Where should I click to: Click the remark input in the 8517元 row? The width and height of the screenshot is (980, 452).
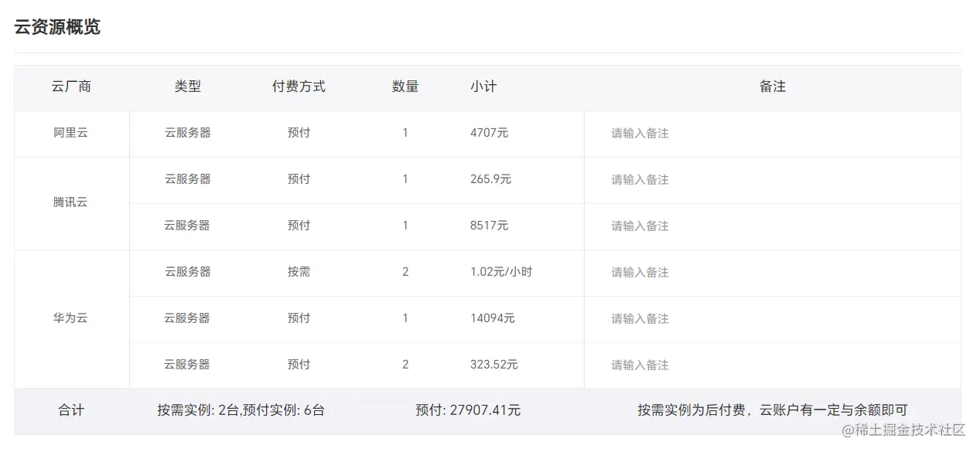tap(772, 226)
